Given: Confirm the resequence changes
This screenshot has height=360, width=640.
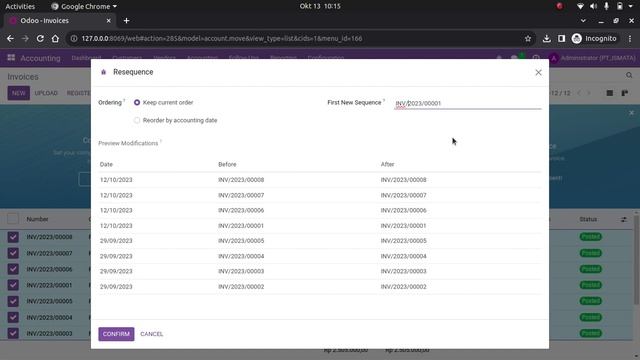Looking at the screenshot, I should 116,334.
